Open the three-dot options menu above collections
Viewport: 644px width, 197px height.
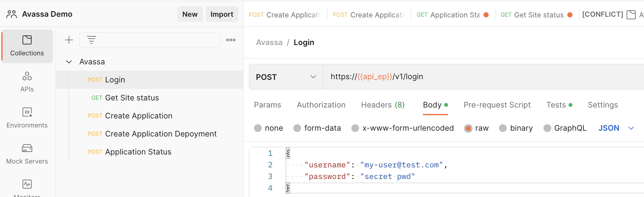(x=231, y=40)
